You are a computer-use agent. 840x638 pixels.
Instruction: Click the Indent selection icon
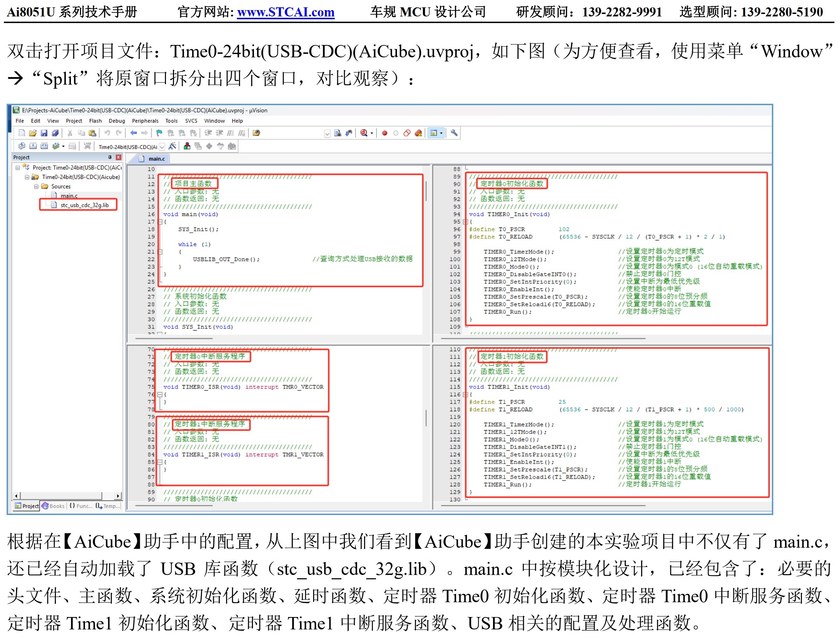tap(208, 133)
